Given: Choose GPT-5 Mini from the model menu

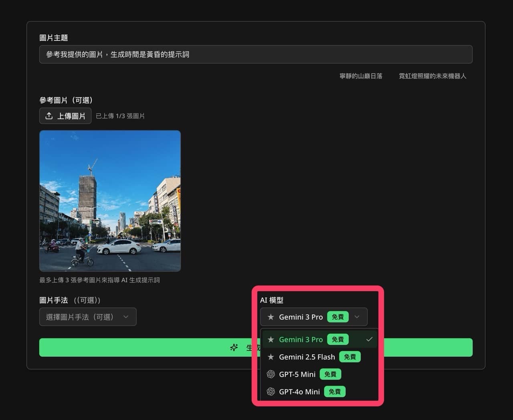Looking at the screenshot, I should (x=297, y=374).
